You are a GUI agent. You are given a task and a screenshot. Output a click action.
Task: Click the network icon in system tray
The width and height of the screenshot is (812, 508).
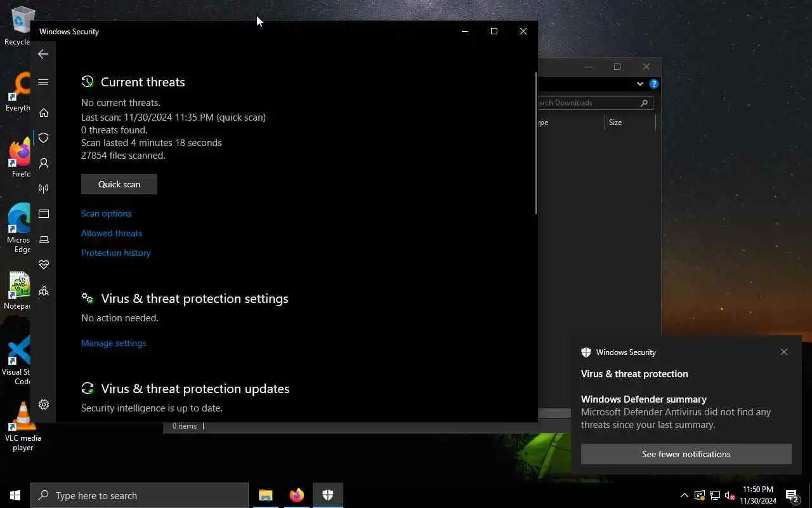715,495
